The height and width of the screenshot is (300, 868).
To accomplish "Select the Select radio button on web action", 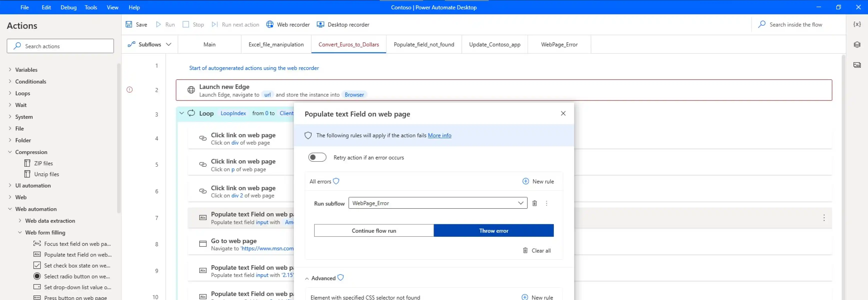I will [72, 276].
